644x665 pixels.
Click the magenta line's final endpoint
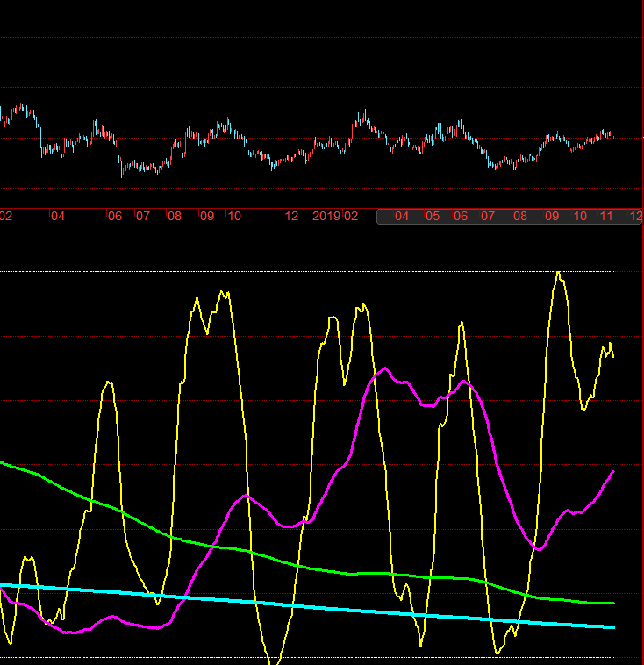click(x=613, y=472)
